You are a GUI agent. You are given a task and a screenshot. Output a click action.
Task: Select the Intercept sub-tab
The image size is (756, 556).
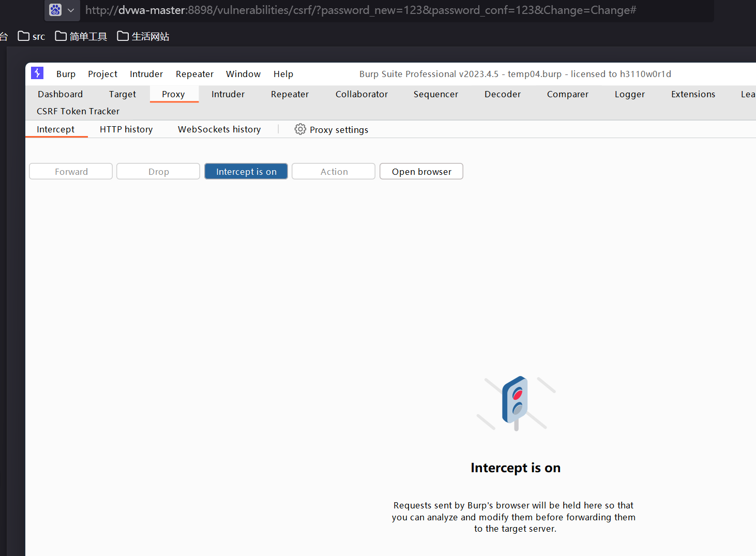pos(56,129)
